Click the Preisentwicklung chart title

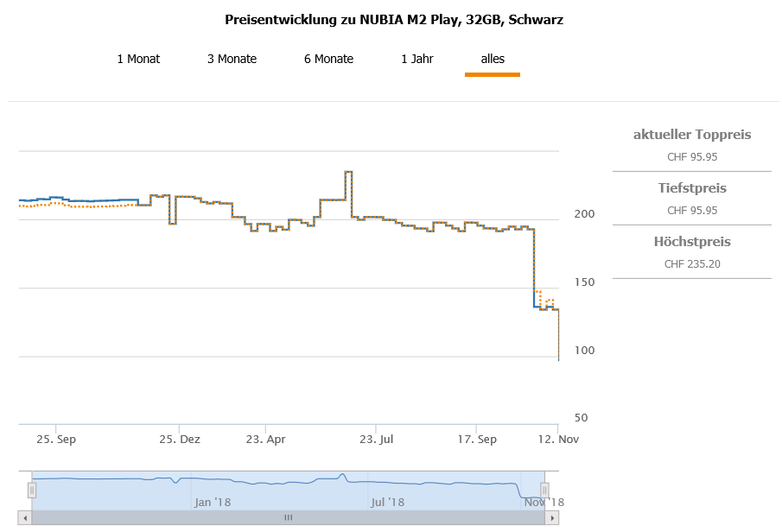[x=394, y=19]
